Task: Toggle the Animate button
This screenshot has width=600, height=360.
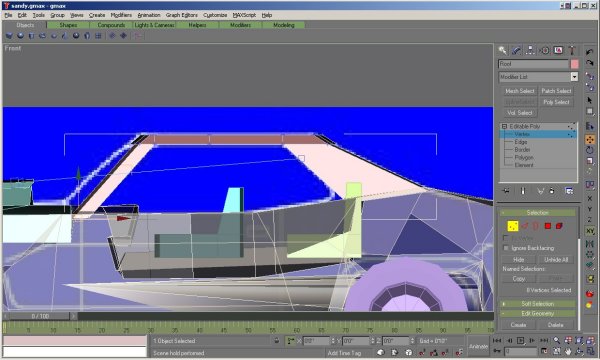Action: tap(478, 346)
